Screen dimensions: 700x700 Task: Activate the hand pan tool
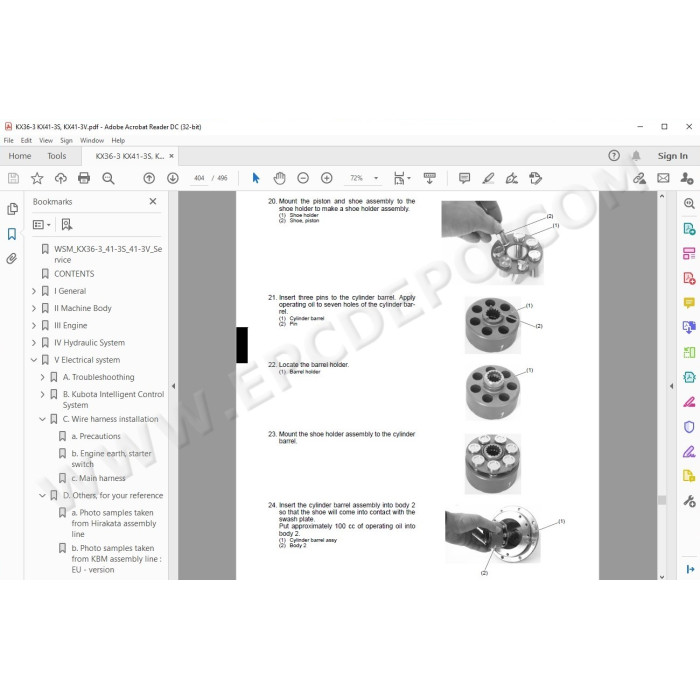(x=279, y=179)
